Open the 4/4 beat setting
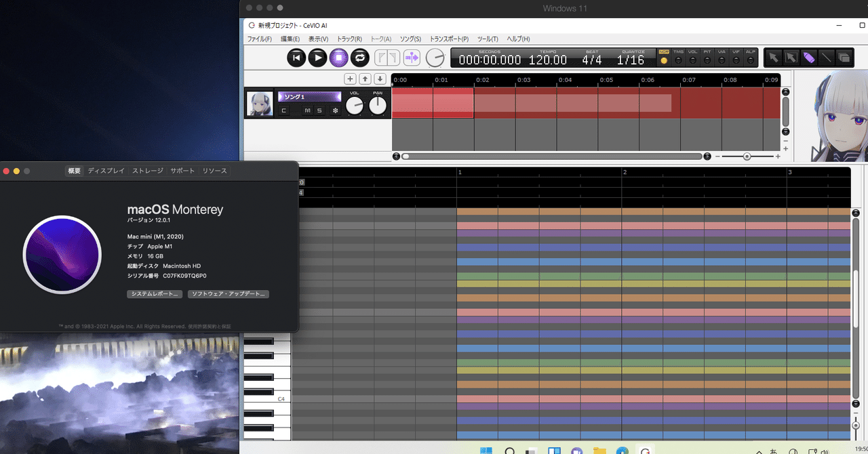Screen dimensions: 868x454 tap(591, 60)
